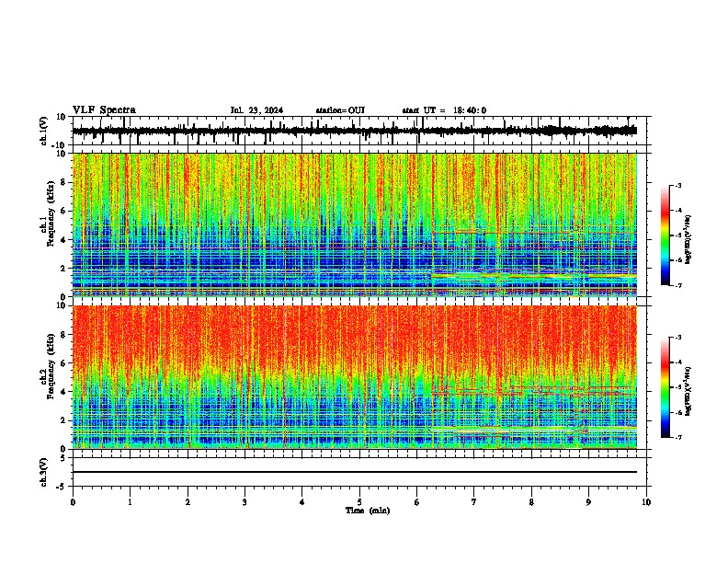Click the ch.1 spectrogram color scale bar

pos(665,236)
